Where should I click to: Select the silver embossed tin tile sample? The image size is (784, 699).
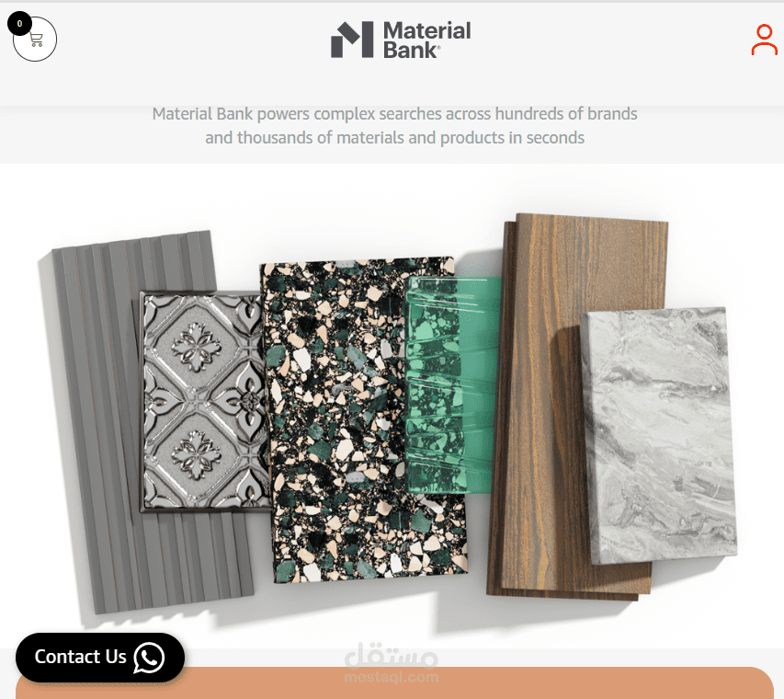[x=202, y=402]
